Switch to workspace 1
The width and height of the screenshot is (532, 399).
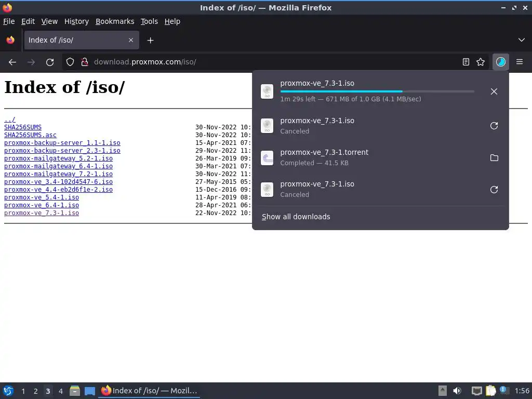pyautogui.click(x=23, y=391)
